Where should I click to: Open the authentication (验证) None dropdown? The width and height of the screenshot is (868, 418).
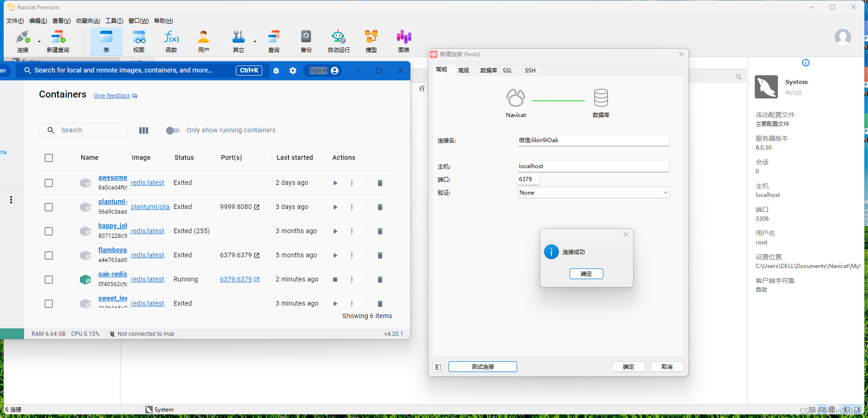pos(593,193)
